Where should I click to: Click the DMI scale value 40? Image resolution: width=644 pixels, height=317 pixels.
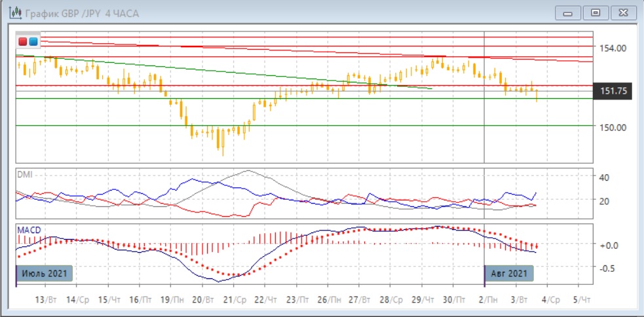[x=605, y=177]
